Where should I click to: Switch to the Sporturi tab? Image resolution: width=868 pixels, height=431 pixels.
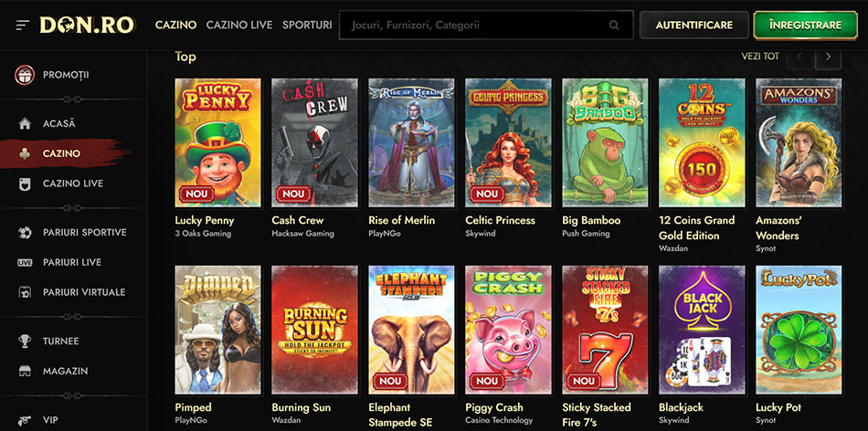307,26
